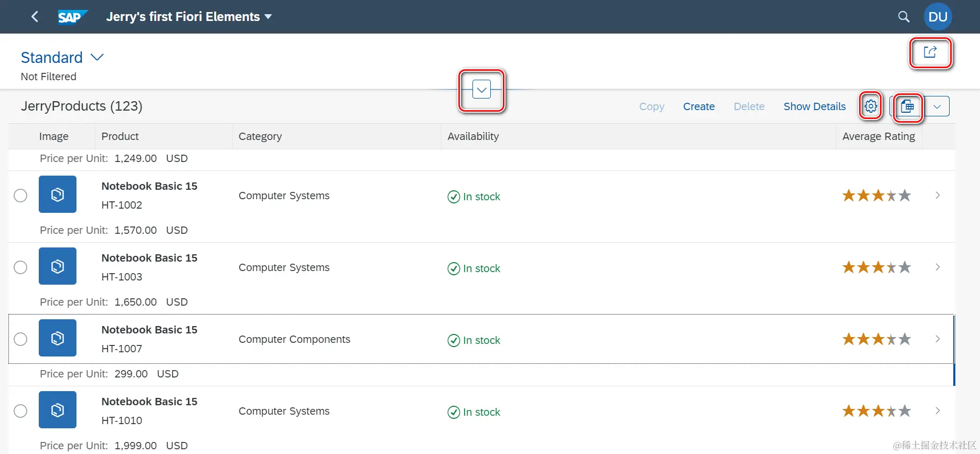Viewport: 980px width, 454px height.
Task: Select the radio button for HT-1003
Action: [20, 267]
